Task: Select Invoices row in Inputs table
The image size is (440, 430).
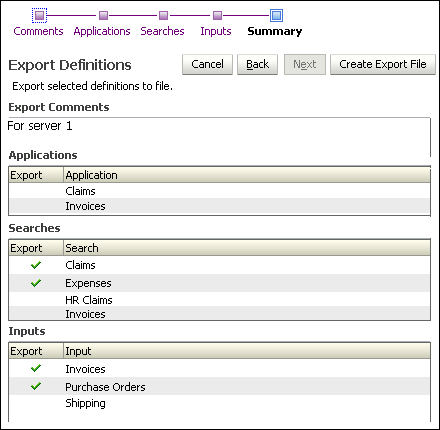Action: tap(219, 368)
